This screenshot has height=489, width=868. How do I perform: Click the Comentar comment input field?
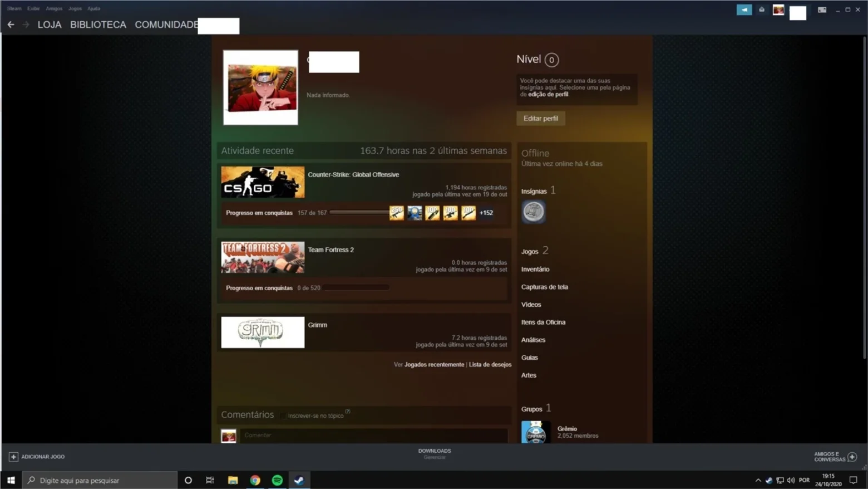374,436
